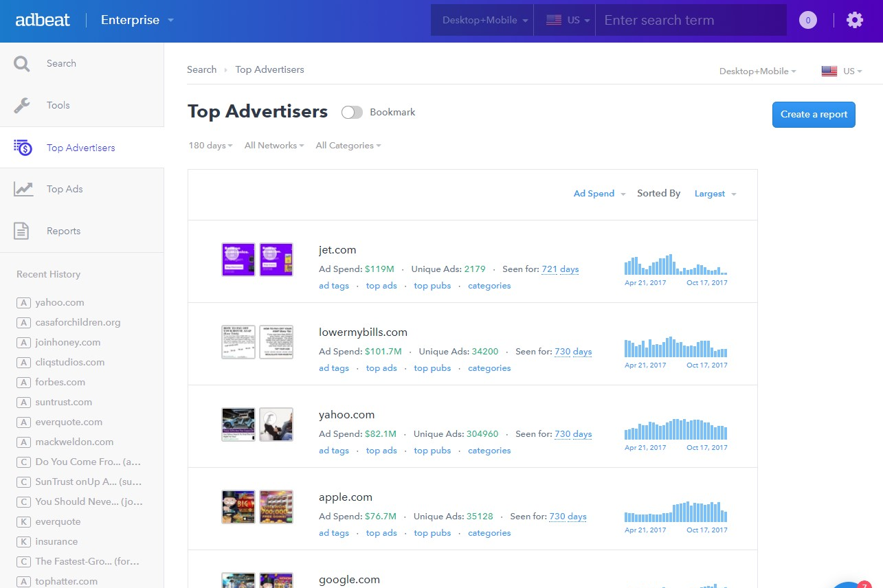This screenshot has height=588, width=883.
Task: Click the first yahoo.com ad thumbnail
Action: [238, 425]
